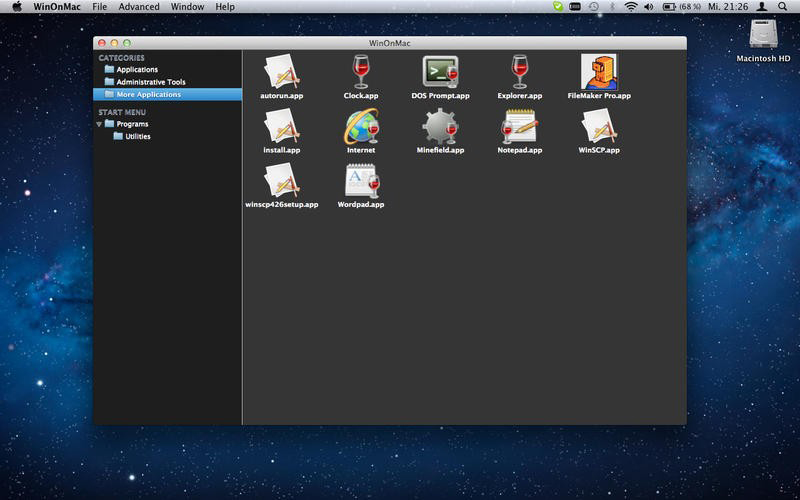Open FileMaker Pro.app icon

tap(599, 71)
